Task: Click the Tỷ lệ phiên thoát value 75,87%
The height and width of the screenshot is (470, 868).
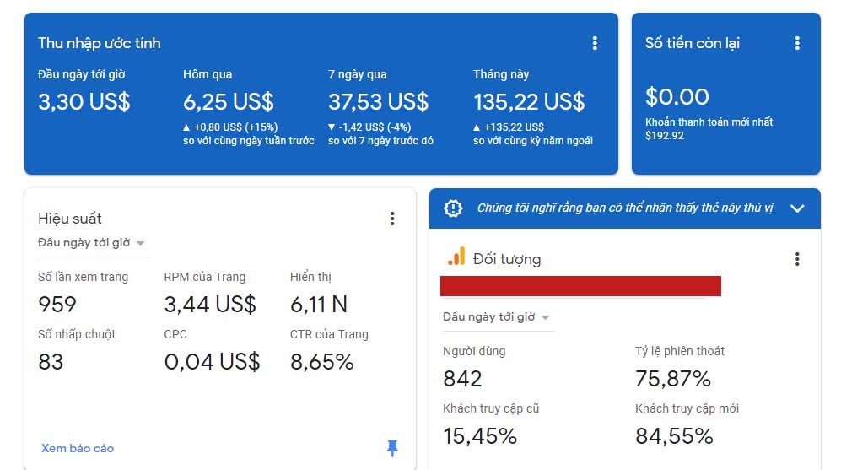Action: click(673, 379)
